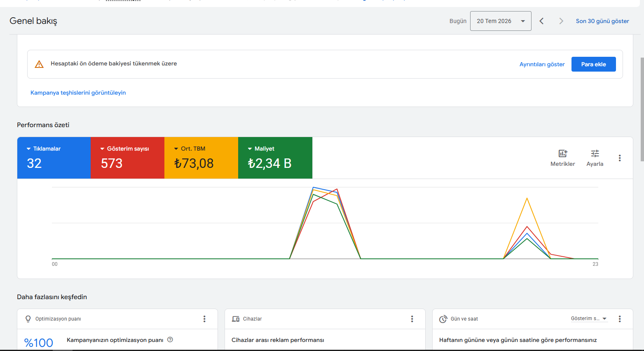Go to previous date with left chevron
This screenshot has width=644, height=351.
(541, 21)
